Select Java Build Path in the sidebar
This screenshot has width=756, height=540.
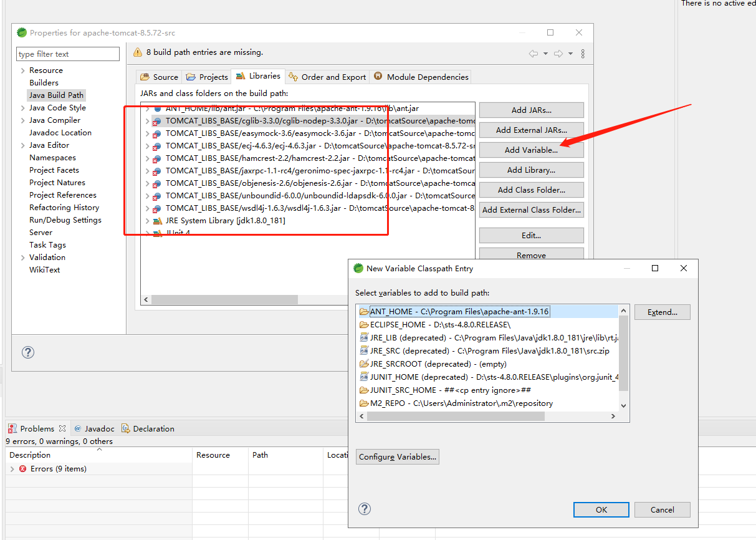point(56,95)
